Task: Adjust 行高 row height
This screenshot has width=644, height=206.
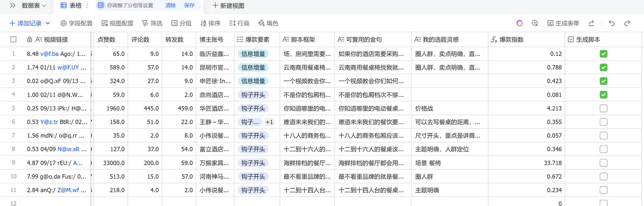Action: click(239, 23)
